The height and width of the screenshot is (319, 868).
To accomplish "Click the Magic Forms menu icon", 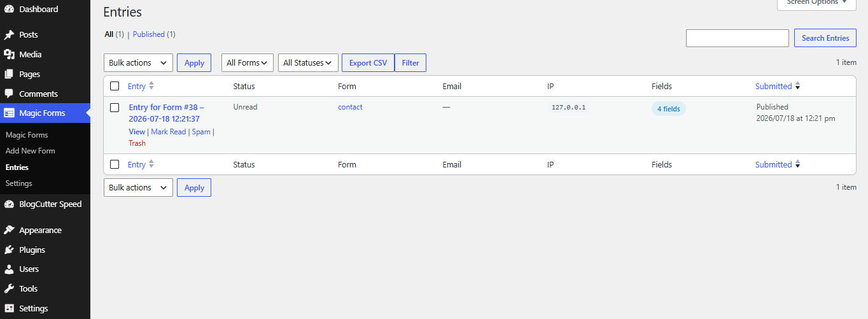I will coord(9,113).
